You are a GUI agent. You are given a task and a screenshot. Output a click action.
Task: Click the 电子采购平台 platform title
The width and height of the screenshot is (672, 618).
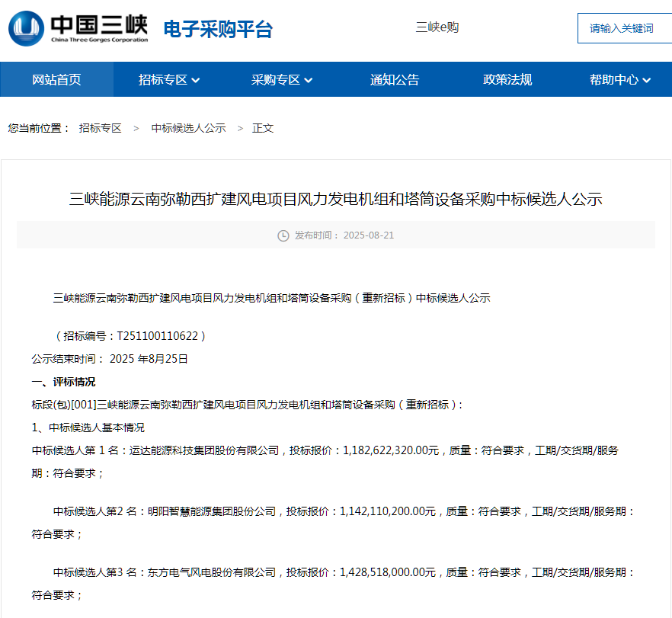point(218,30)
